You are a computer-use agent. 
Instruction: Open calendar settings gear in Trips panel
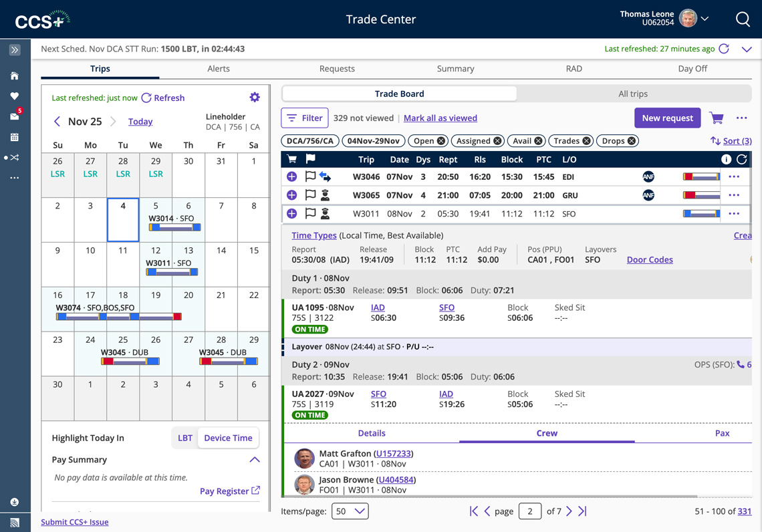(255, 97)
